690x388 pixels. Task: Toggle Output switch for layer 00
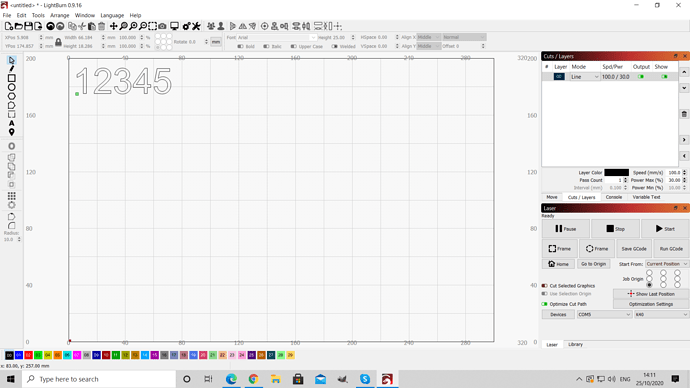[641, 77]
